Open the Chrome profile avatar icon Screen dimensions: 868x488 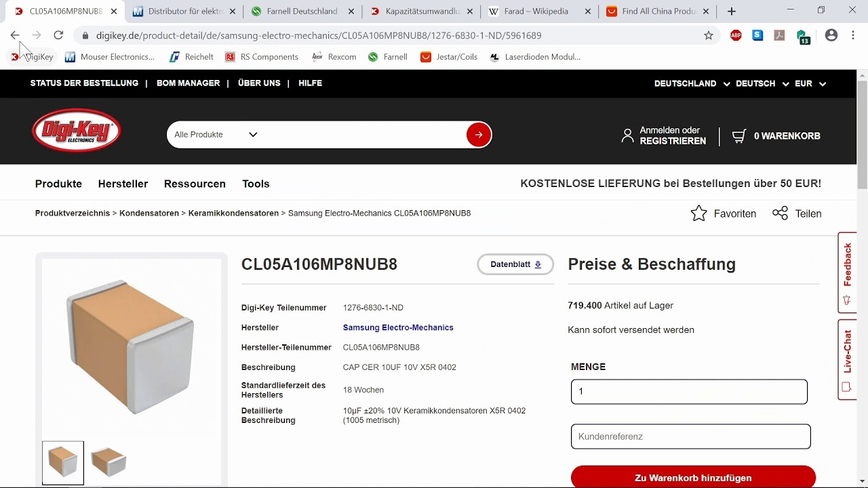(x=831, y=36)
